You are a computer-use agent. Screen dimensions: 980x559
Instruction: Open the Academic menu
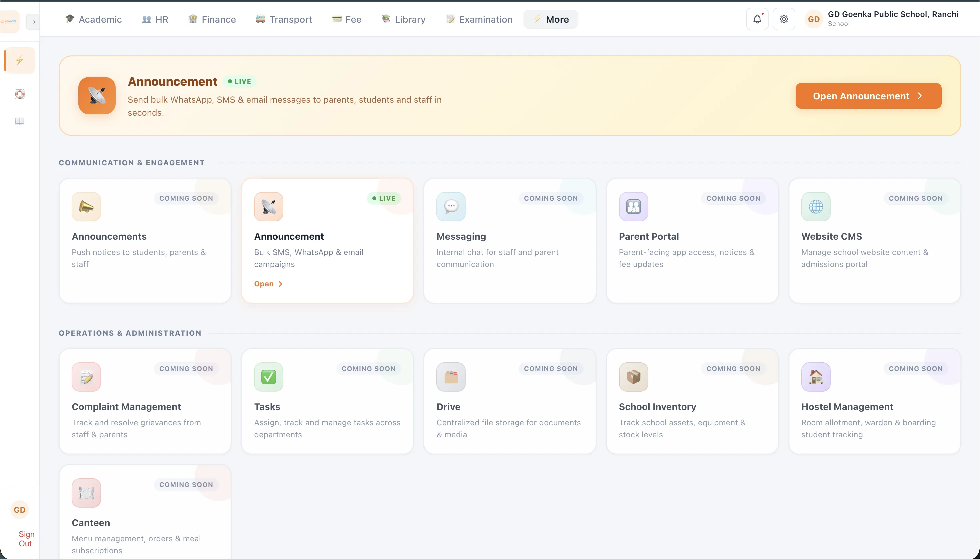point(94,19)
